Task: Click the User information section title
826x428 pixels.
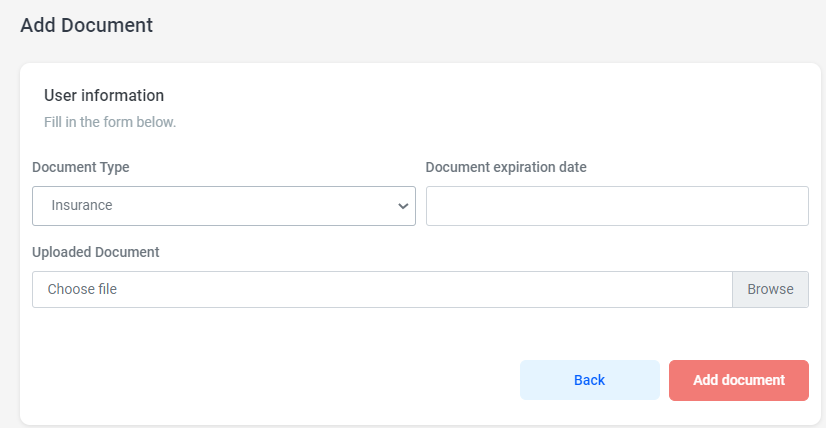Action: [104, 96]
